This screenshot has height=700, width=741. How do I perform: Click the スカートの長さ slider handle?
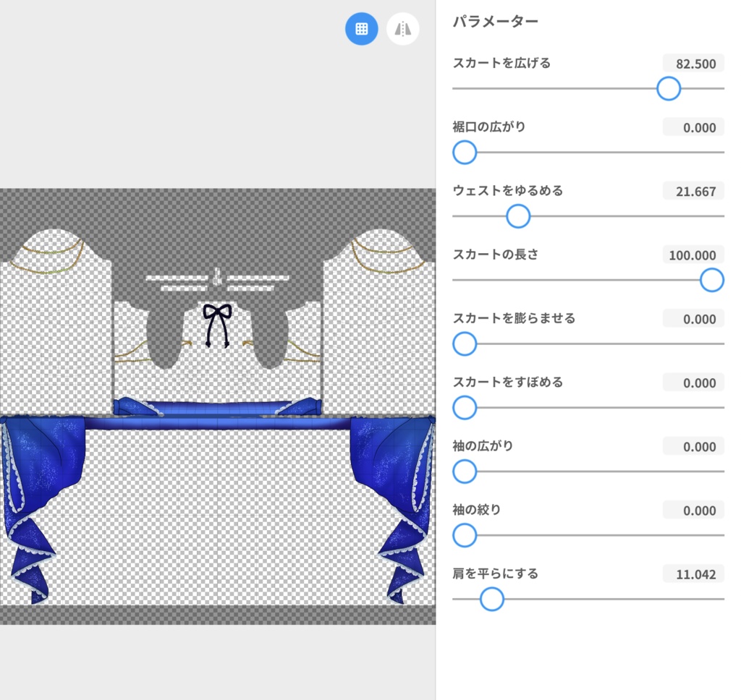(712, 280)
